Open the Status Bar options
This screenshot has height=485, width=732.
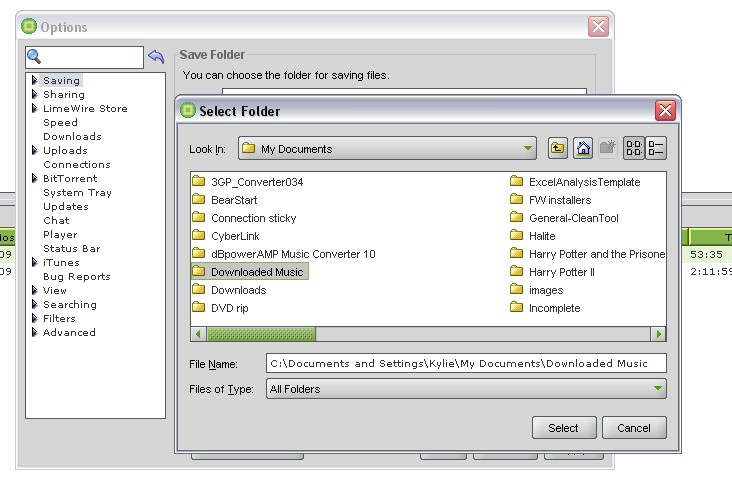pyautogui.click(x=72, y=248)
